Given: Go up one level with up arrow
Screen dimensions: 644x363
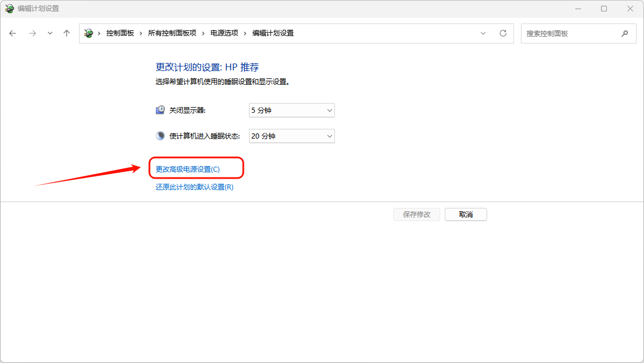Looking at the screenshot, I should pyautogui.click(x=66, y=33).
